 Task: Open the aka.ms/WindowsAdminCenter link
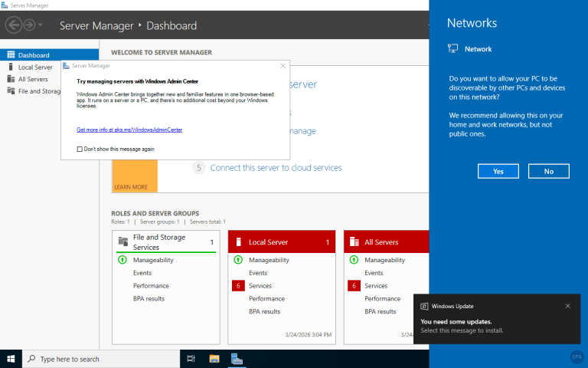click(129, 130)
